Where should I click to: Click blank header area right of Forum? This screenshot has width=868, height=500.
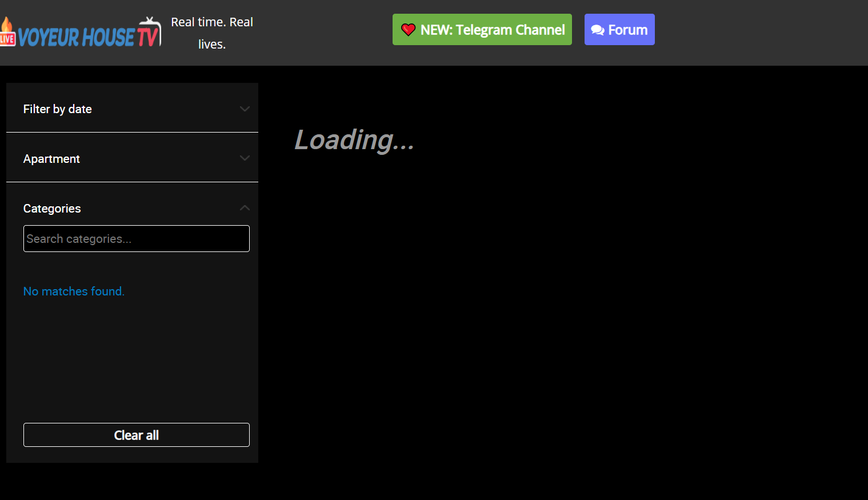pyautogui.click(x=760, y=32)
